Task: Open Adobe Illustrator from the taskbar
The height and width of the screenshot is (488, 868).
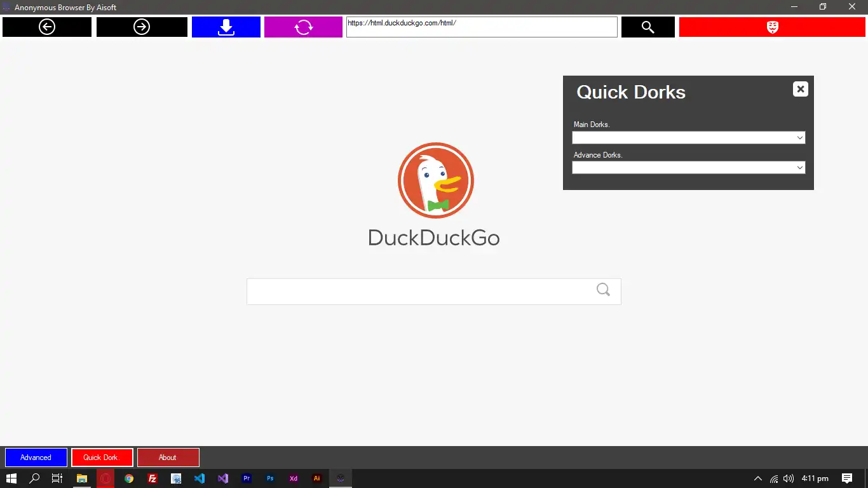Action: [317, 478]
